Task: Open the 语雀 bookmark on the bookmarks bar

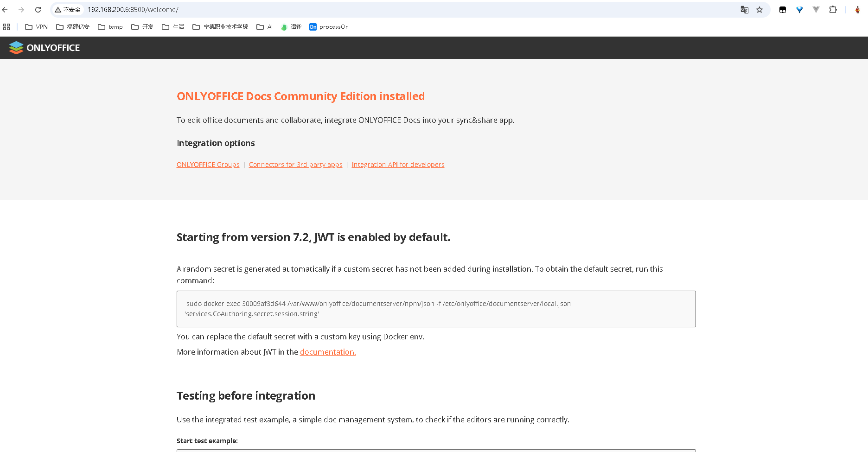Action: click(291, 26)
